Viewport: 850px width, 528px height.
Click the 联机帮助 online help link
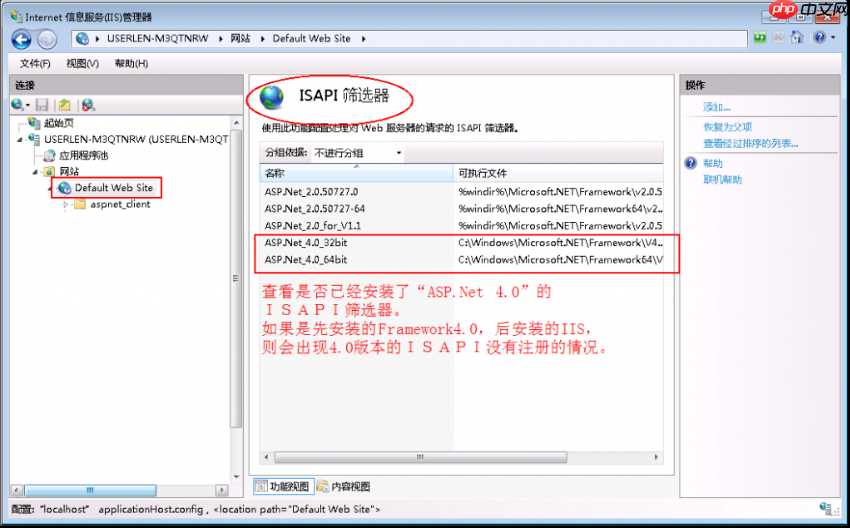click(x=723, y=179)
